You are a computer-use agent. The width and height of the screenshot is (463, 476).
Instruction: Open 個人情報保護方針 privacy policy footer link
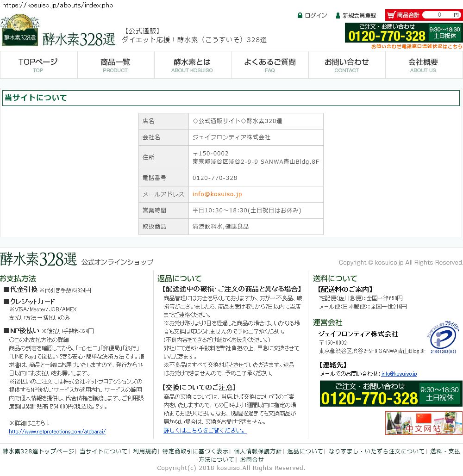click(x=257, y=451)
